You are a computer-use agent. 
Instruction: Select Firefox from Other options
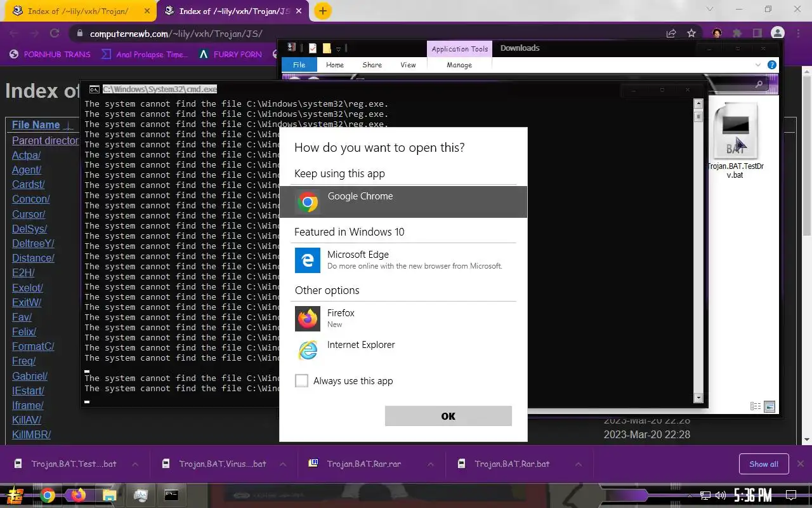tap(403, 318)
